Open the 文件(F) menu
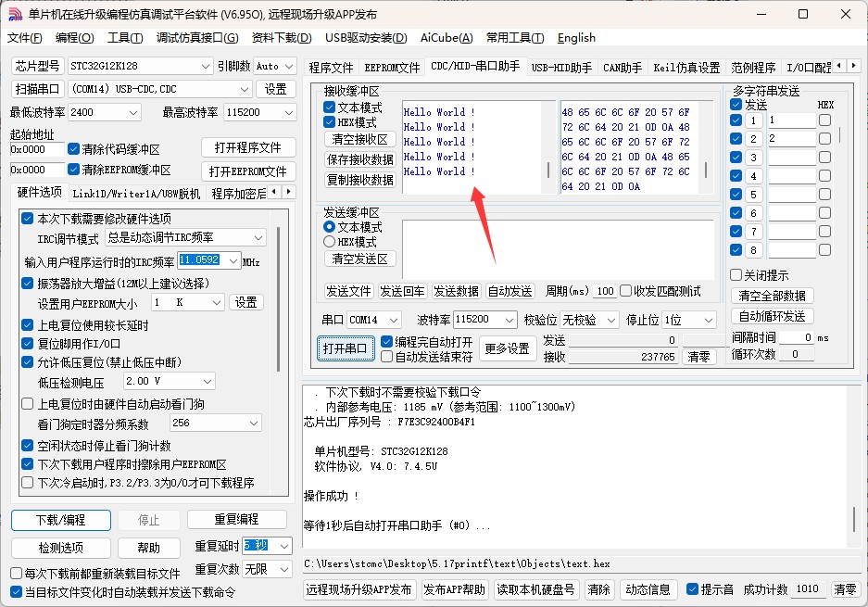 coord(25,38)
